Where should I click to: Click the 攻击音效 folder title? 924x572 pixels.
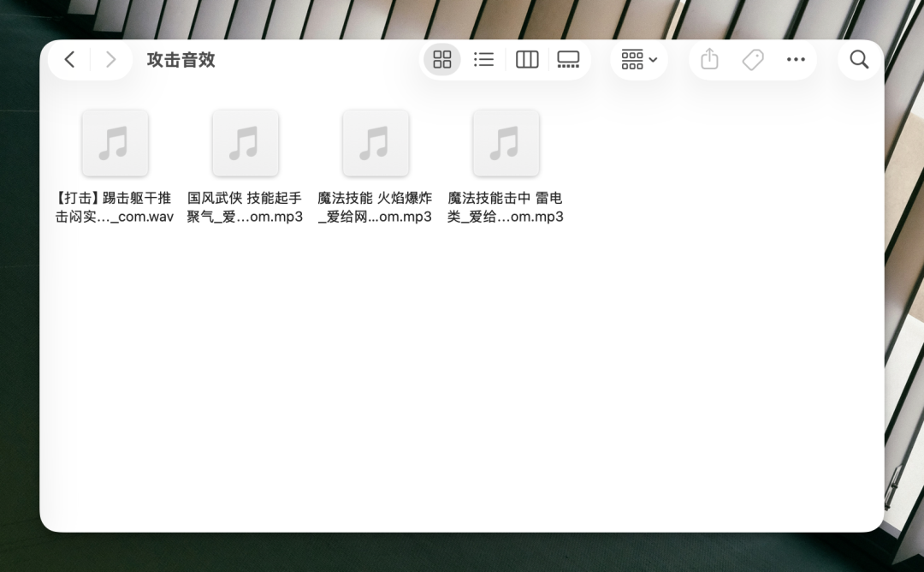click(x=181, y=60)
